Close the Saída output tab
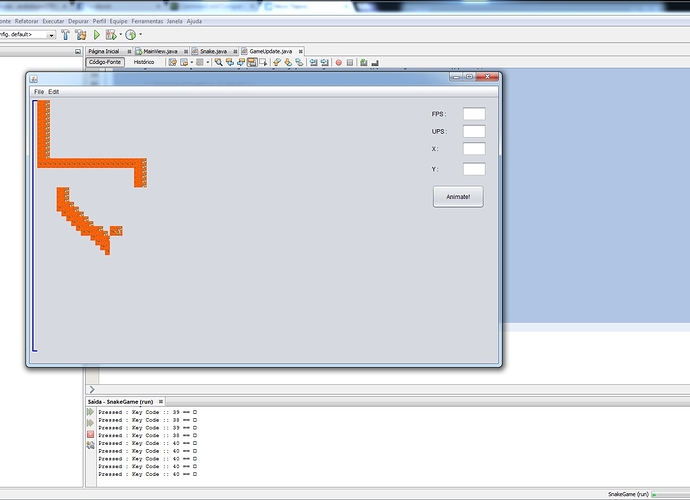 coord(161,401)
